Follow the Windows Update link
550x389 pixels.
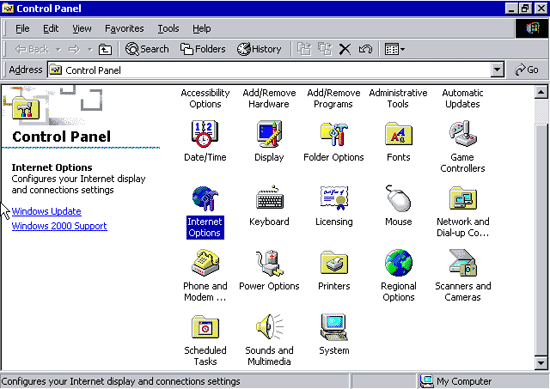tap(46, 211)
